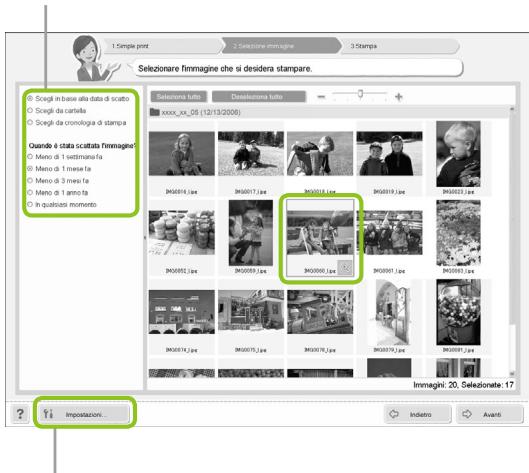Select the archway with open gate photo
Image resolution: width=529 pixels, height=473 pixels.
[x=389, y=312]
